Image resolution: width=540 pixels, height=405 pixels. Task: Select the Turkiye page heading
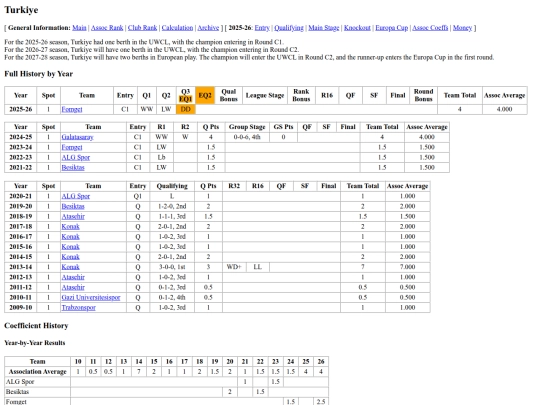click(x=21, y=10)
